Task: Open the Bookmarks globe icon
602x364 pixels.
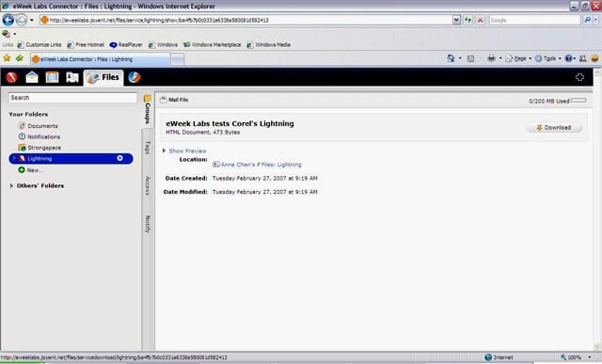Action: [x=135, y=77]
